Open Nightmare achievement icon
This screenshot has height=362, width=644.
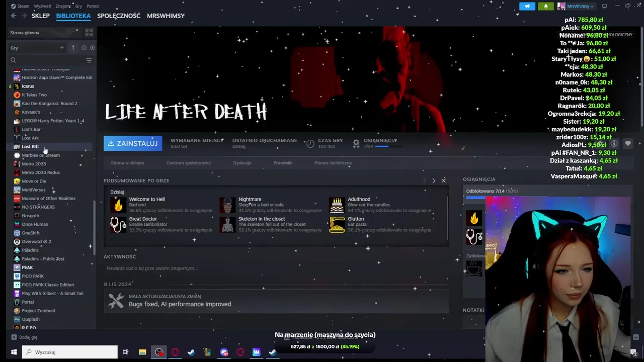(227, 205)
